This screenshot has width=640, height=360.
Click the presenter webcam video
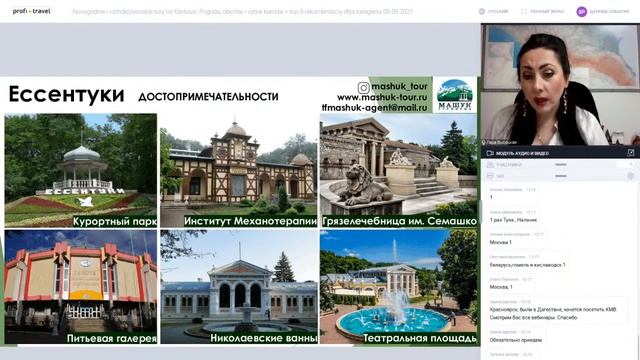560,85
